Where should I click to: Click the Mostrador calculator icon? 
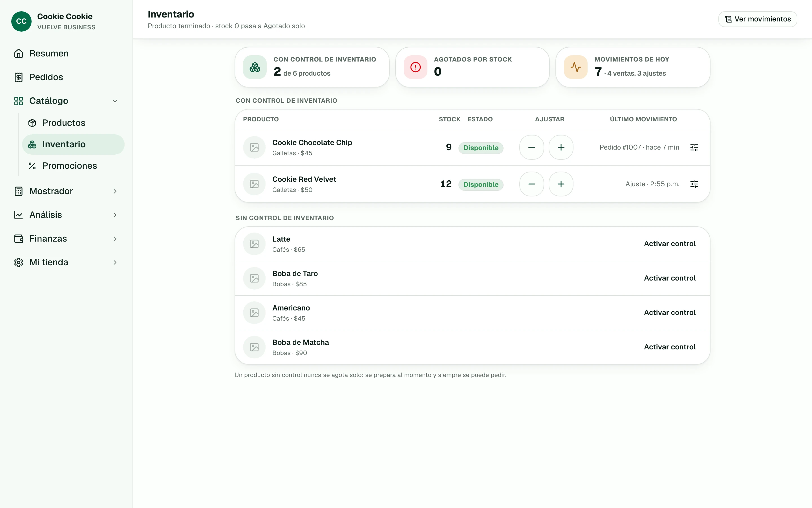point(18,191)
